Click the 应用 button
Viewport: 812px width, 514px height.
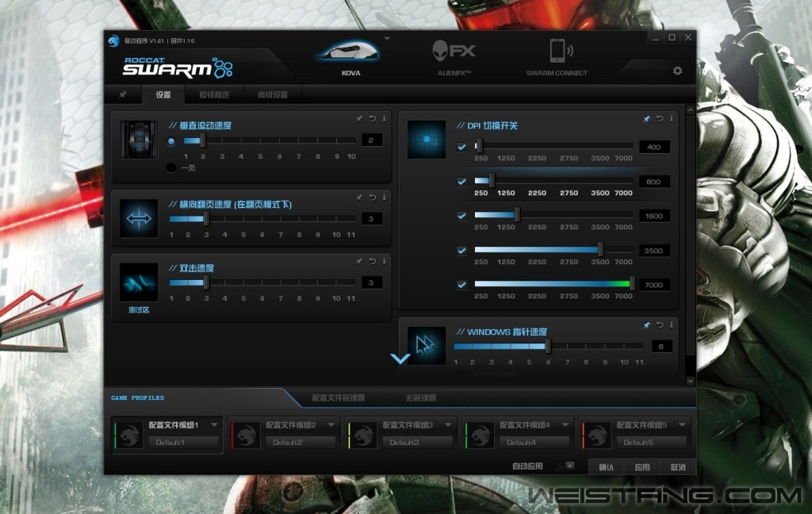642,467
